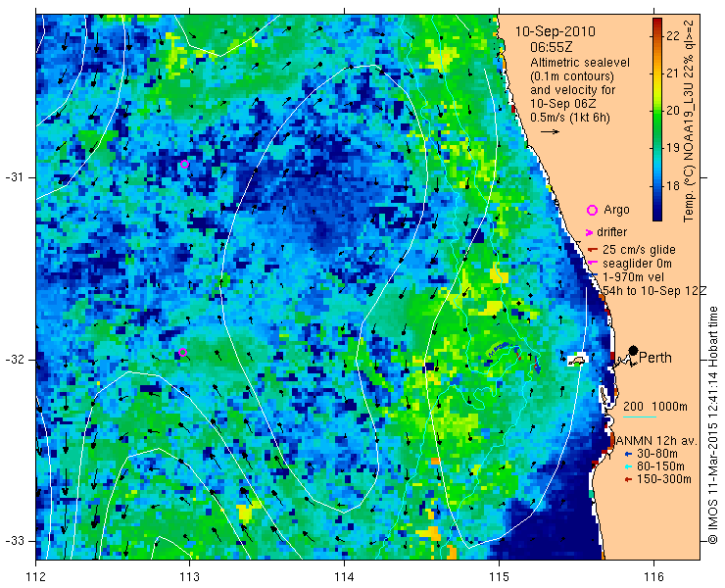Click the 20 value on temperature scale
Screen dimensions: 725x588
point(673,111)
